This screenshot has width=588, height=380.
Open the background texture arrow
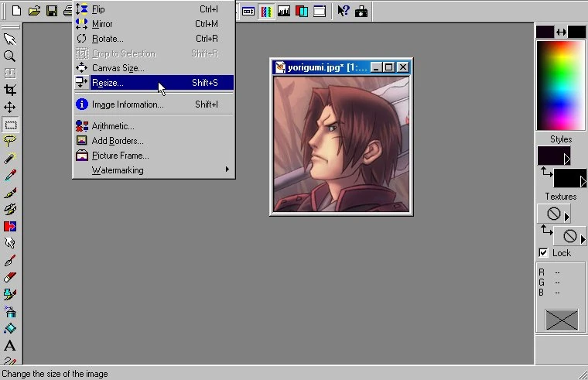[583, 239]
